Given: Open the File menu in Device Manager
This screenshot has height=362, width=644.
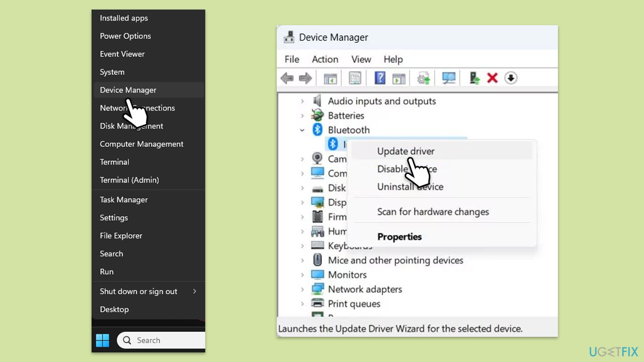Looking at the screenshot, I should pyautogui.click(x=292, y=59).
